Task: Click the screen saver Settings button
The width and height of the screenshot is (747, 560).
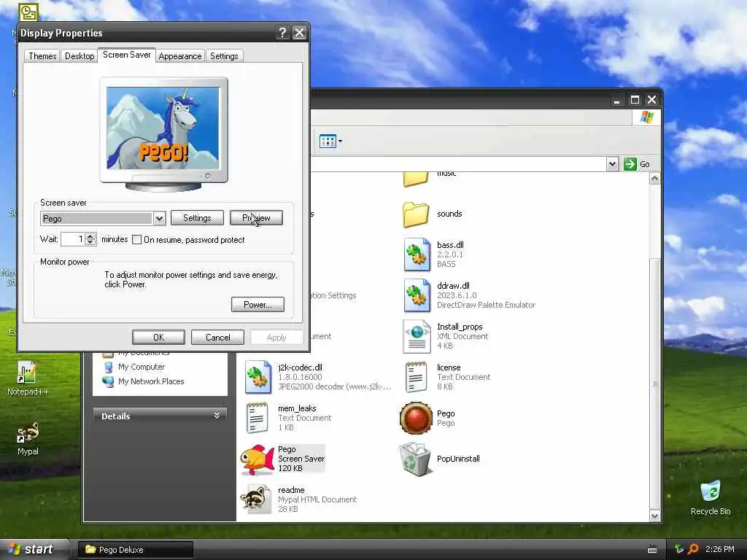Action: pos(197,218)
